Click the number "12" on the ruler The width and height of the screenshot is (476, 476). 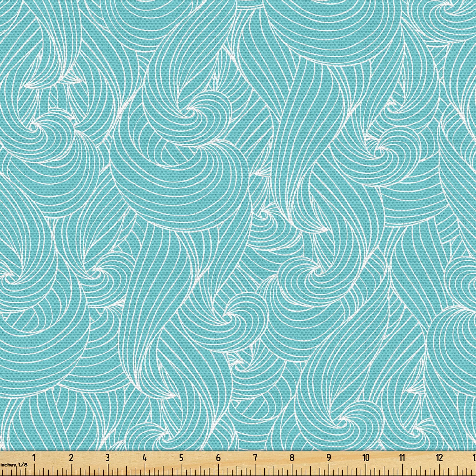pos(440,457)
